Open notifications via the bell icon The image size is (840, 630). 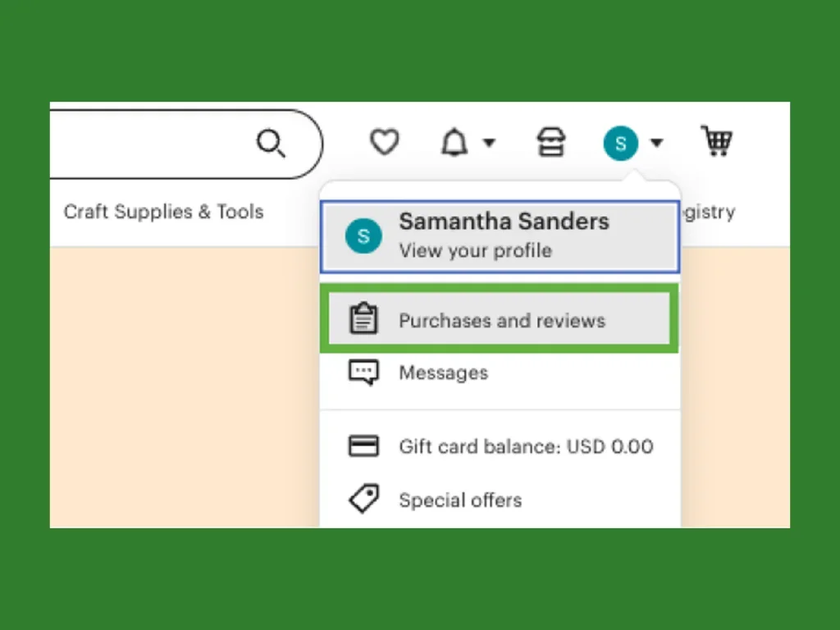[x=454, y=143]
